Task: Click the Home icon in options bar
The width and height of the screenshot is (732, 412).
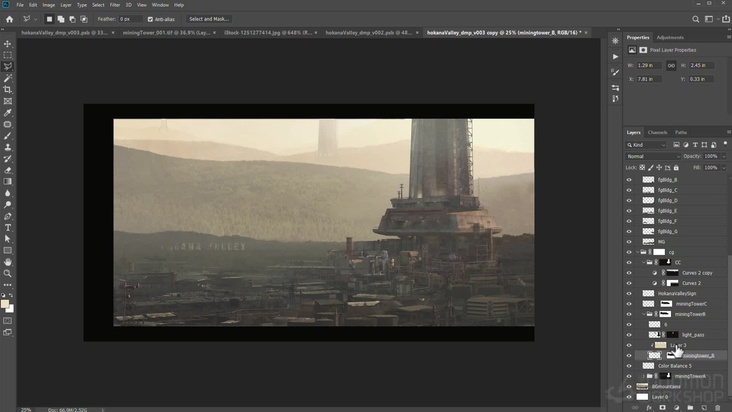Action: click(9, 19)
